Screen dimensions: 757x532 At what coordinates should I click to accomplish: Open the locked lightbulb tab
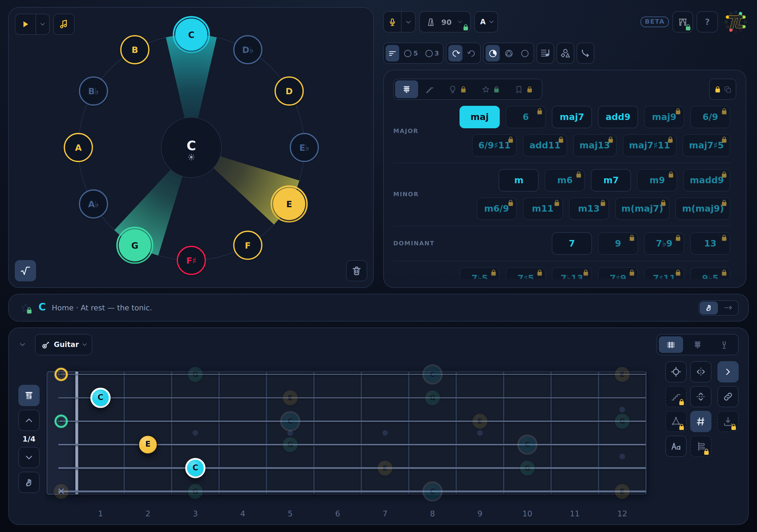(x=458, y=89)
